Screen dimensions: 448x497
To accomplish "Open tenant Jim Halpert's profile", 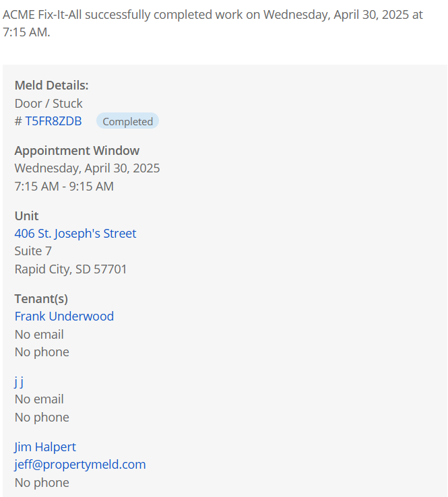I will pos(45,447).
